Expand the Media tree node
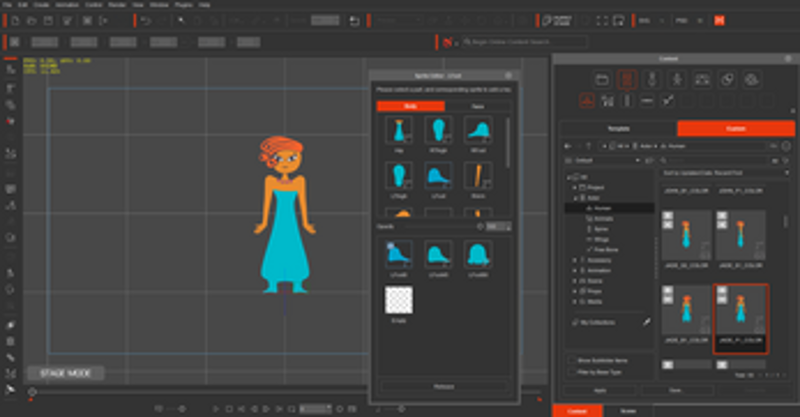Viewport: 800px width, 417px height. coord(574,302)
